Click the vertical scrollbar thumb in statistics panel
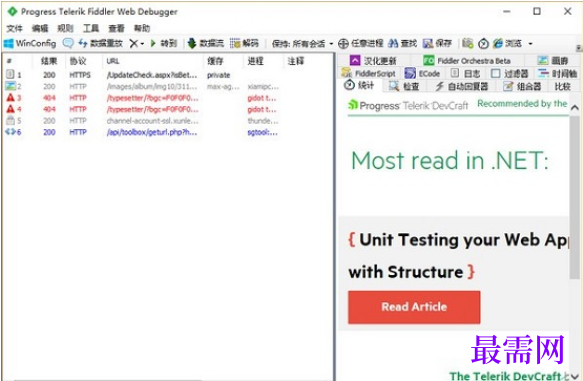This screenshot has height=381, width=583. [x=575, y=197]
